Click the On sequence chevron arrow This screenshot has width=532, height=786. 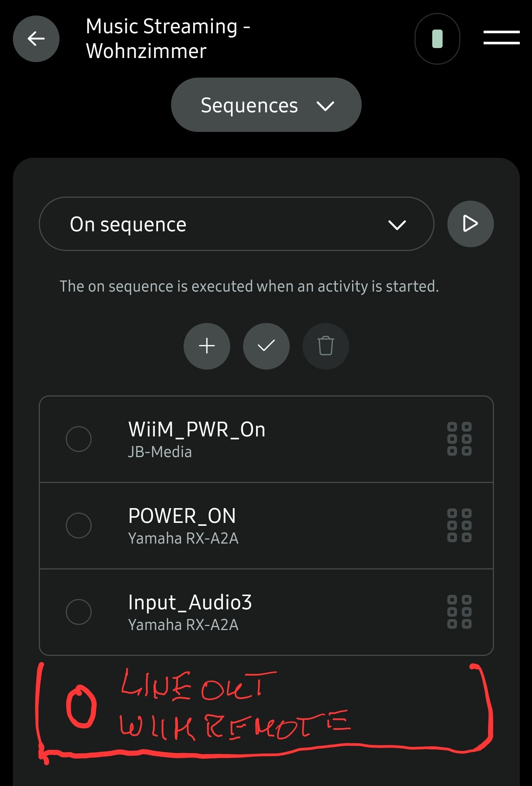point(397,225)
